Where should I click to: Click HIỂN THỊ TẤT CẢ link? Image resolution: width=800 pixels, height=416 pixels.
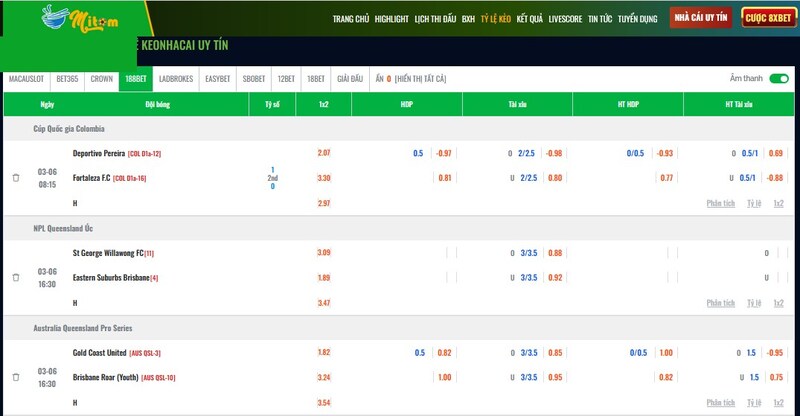pos(420,79)
